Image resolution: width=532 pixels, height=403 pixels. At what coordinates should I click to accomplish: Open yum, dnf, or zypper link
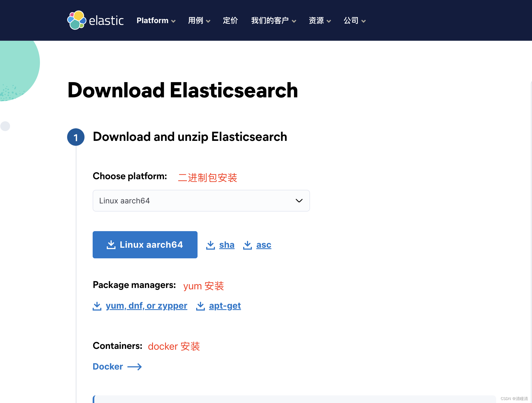[146, 306]
